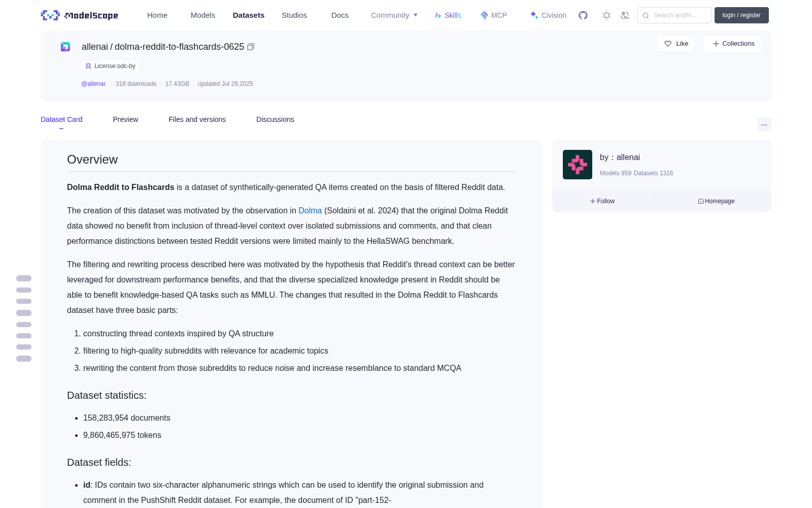
Task: Switch site language with the translate icon
Action: click(625, 15)
